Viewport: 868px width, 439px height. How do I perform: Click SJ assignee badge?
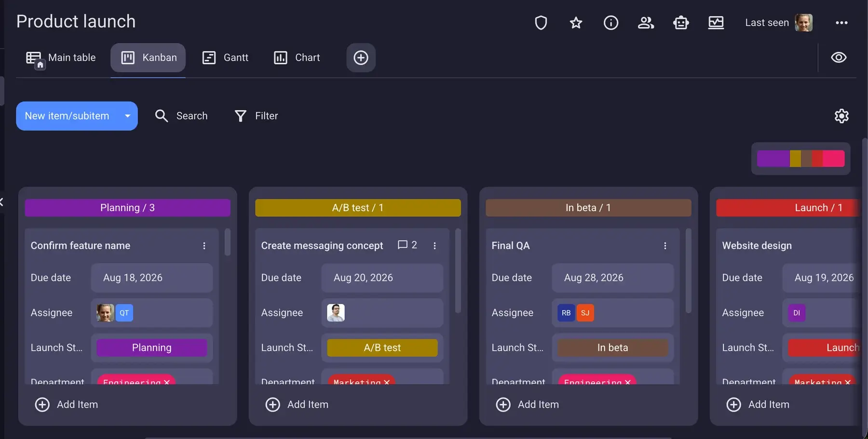tap(585, 313)
